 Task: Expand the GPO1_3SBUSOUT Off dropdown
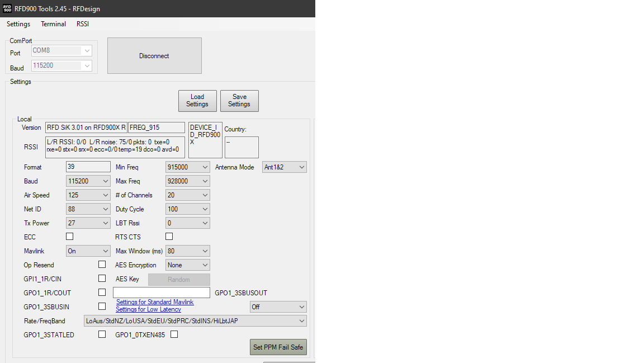[x=278, y=307]
